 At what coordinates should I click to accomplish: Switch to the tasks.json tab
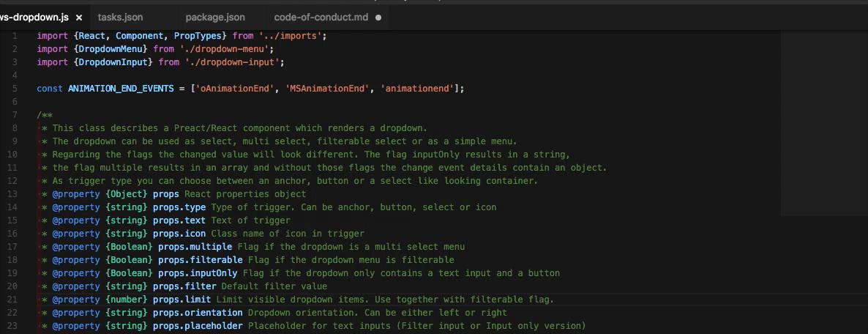point(121,17)
